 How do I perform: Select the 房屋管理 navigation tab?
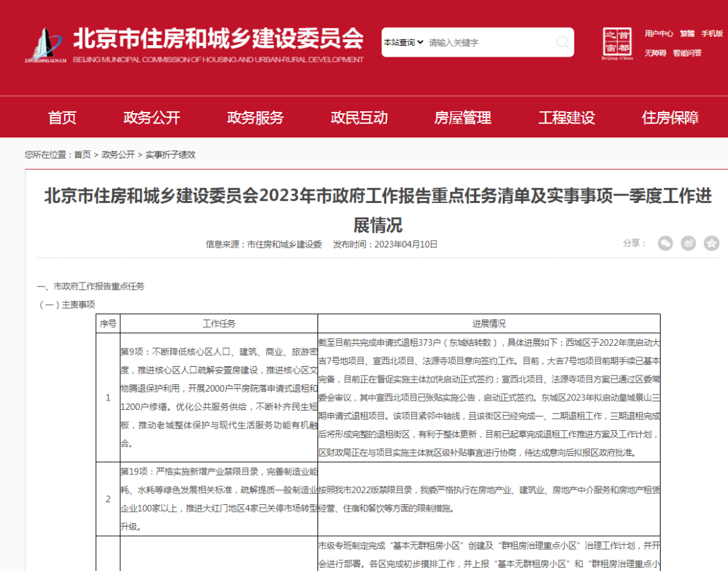coord(463,117)
